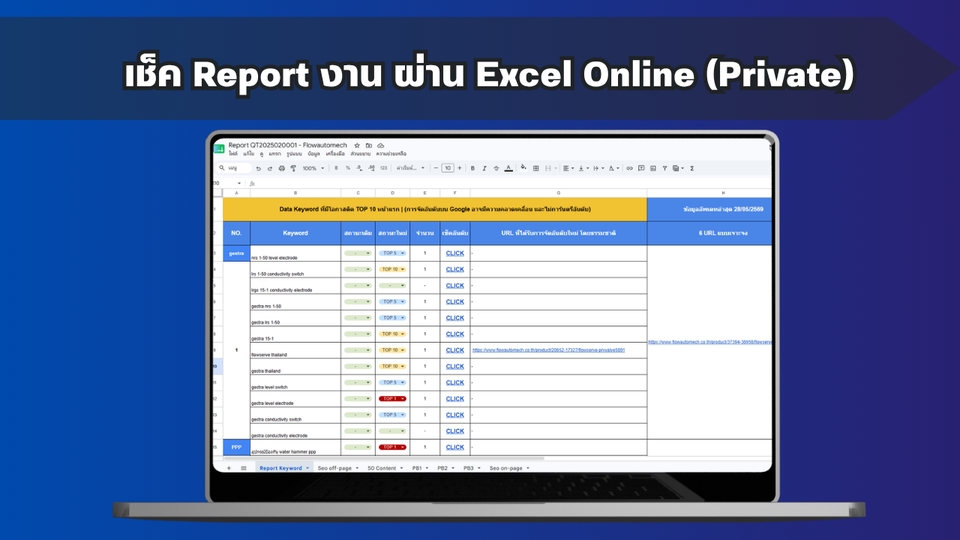Viewport: 960px width, 540px height.
Task: Open TOP 5 dropdown for nrs 1-50 level electrode
Action: click(x=392, y=253)
